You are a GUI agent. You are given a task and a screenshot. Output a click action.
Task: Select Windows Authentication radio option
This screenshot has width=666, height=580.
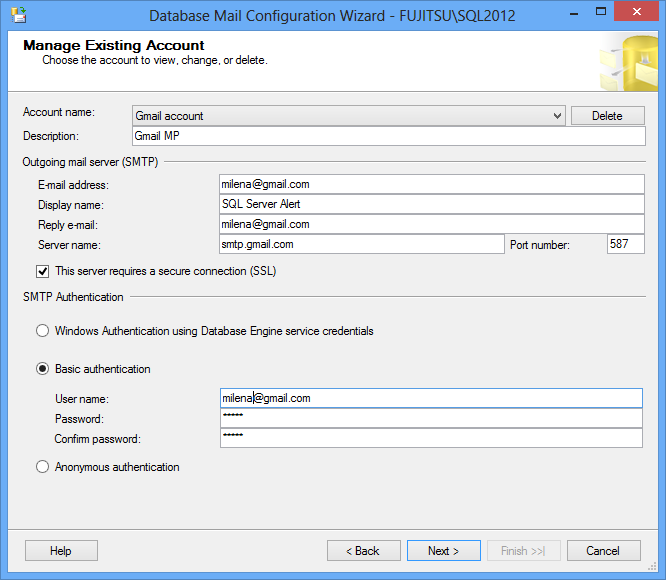[43, 331]
